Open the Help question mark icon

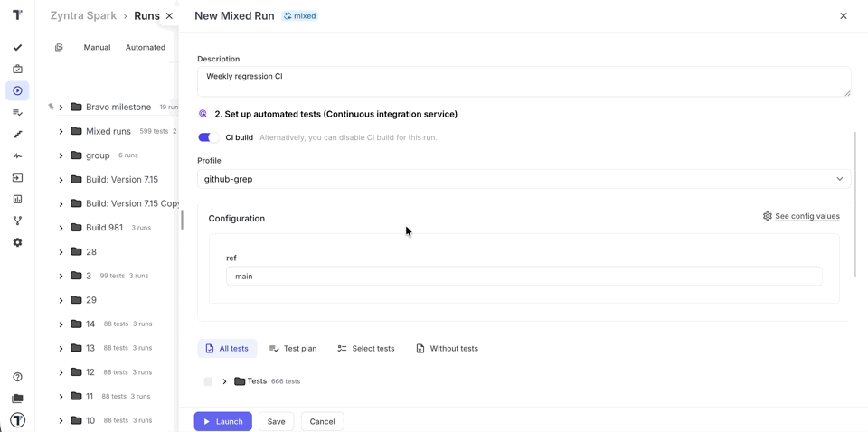[x=17, y=377]
